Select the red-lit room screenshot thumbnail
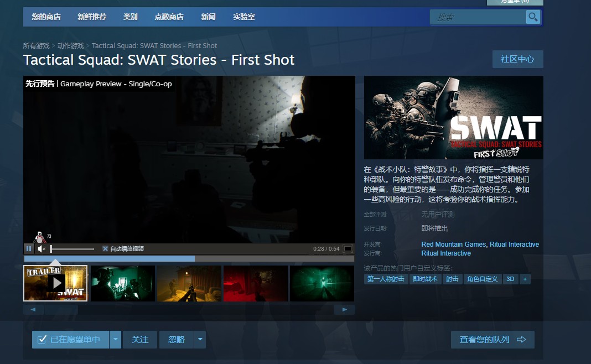591x364 pixels. [255, 283]
